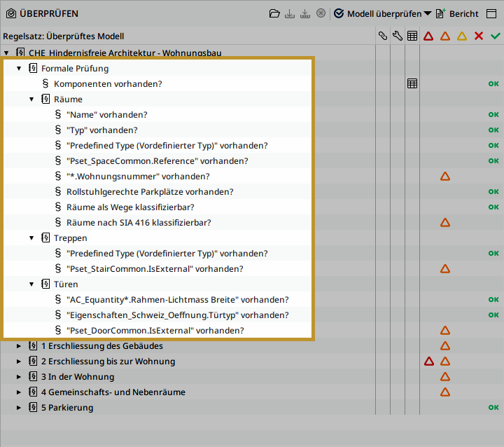Click orange triangle in 3 In der Wohnung row
The height and width of the screenshot is (447, 504).
coord(445,377)
